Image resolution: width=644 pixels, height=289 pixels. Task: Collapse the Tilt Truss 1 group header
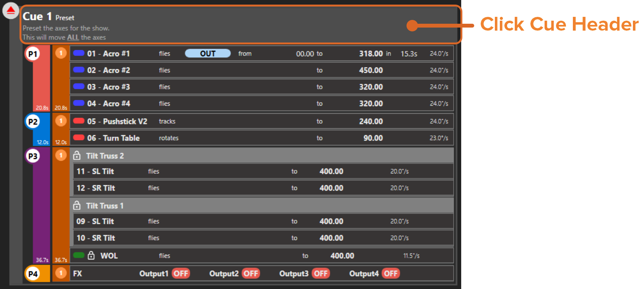pos(262,206)
